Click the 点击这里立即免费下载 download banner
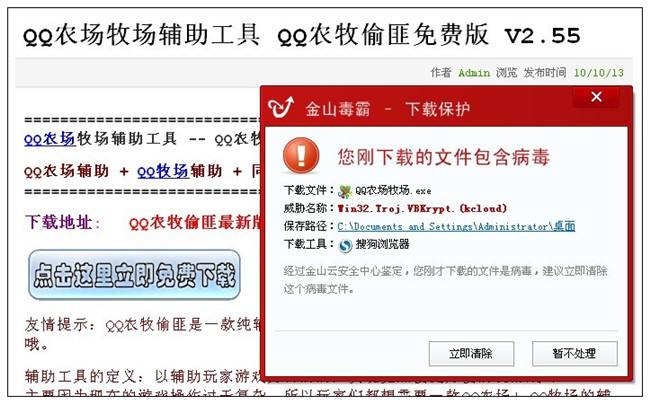Image resolution: width=650 pixels, height=404 pixels. coord(134,275)
